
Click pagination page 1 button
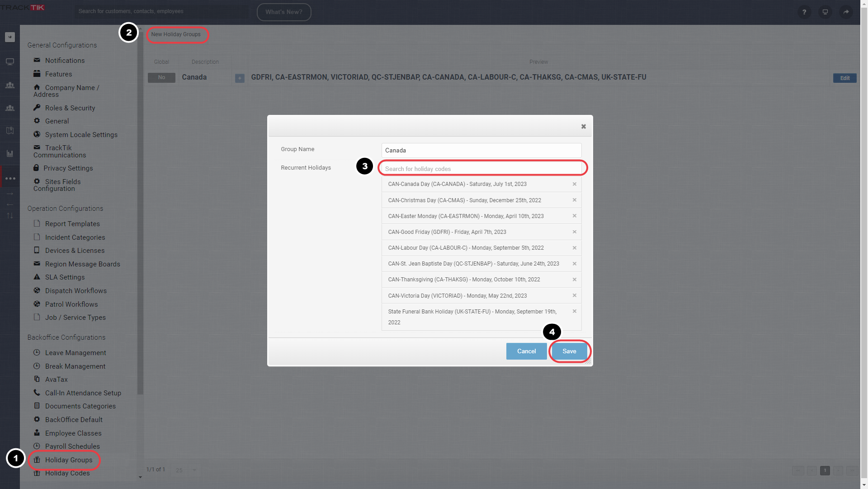pos(825,470)
